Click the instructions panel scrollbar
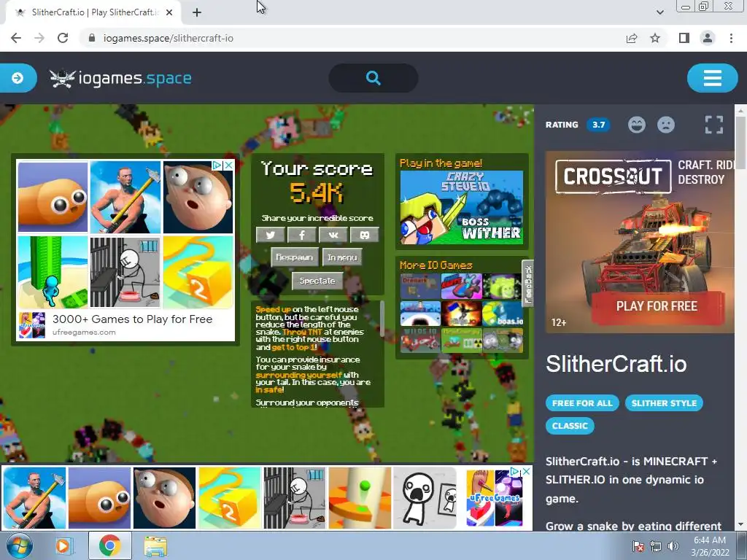Viewport: 747px width, 560px height. [382, 318]
